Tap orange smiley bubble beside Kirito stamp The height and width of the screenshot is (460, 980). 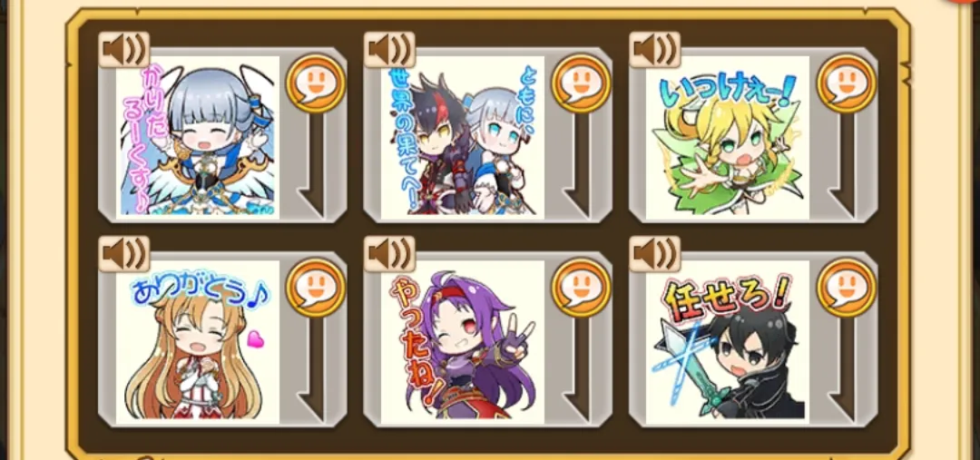[x=847, y=289]
